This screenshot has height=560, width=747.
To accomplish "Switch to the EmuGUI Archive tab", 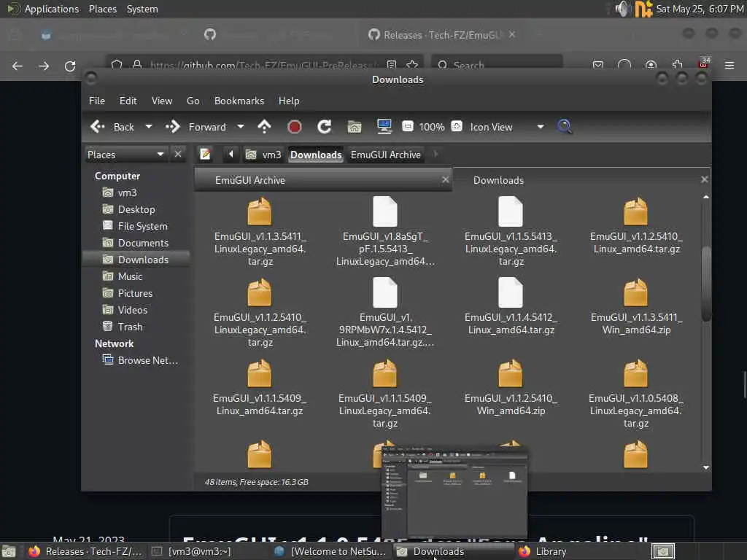I will point(250,180).
